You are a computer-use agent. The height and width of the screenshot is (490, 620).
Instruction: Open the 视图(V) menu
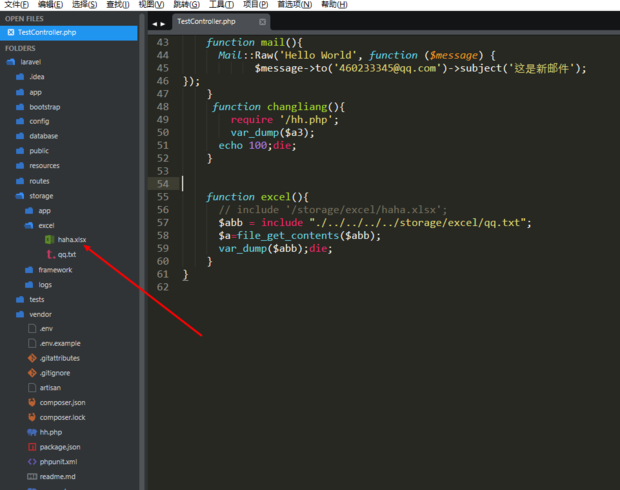click(x=151, y=5)
